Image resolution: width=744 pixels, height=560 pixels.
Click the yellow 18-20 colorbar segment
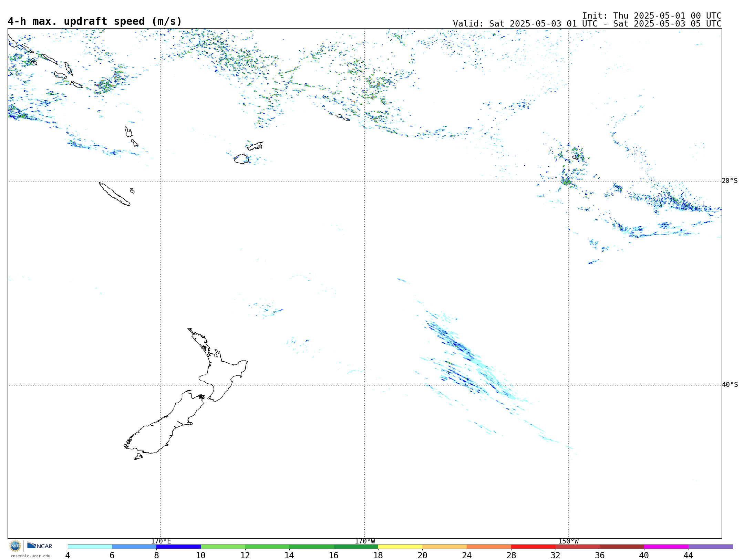[x=400, y=547]
